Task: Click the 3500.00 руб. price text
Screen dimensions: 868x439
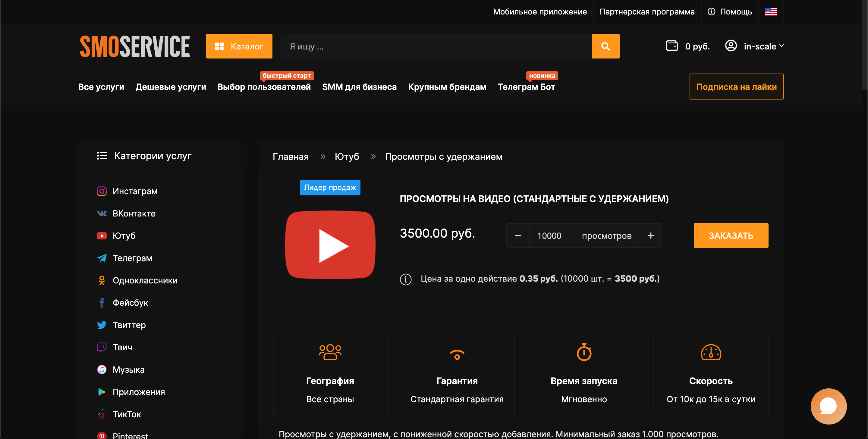Action: 437,233
